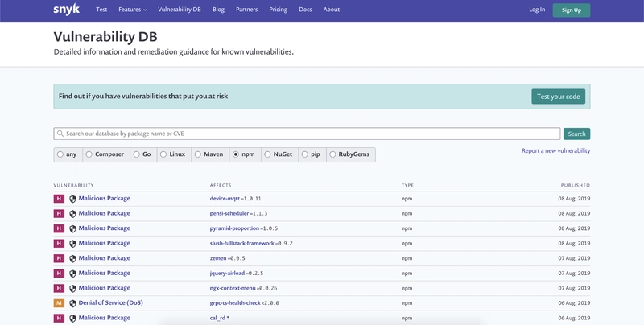Click the shield icon beside pensi-scheduler row
Screen dimensions: 644x325
(72, 214)
